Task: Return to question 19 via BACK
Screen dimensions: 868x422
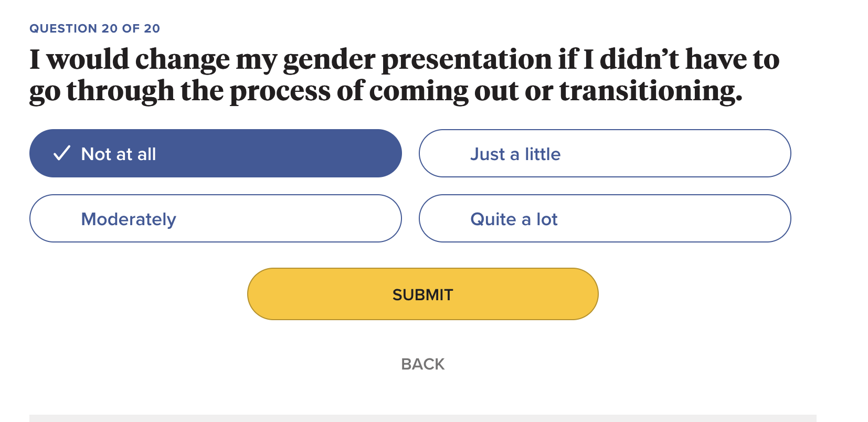Action: click(422, 364)
